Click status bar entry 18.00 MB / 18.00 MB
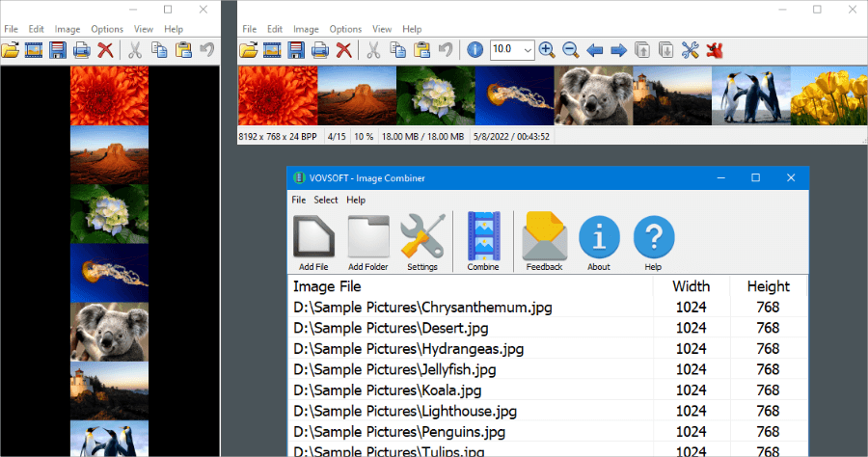The image size is (868, 457). coord(423,137)
